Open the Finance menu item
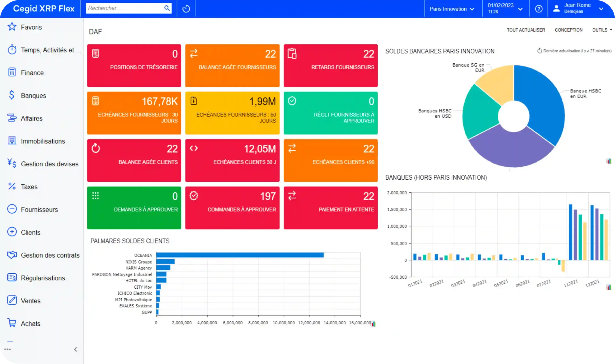Screen dimensions: 615x364 pyautogui.click(x=32, y=73)
